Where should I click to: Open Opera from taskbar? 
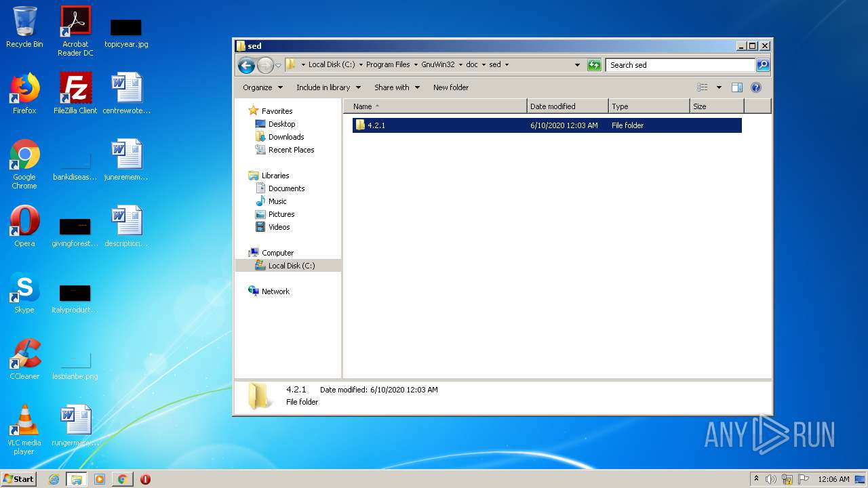coord(145,479)
